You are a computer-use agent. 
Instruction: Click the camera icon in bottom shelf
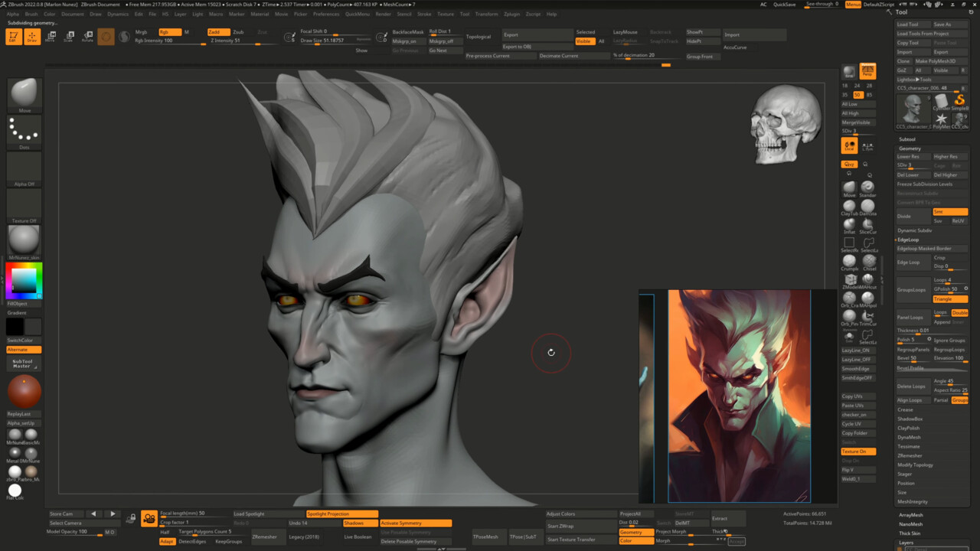(149, 518)
